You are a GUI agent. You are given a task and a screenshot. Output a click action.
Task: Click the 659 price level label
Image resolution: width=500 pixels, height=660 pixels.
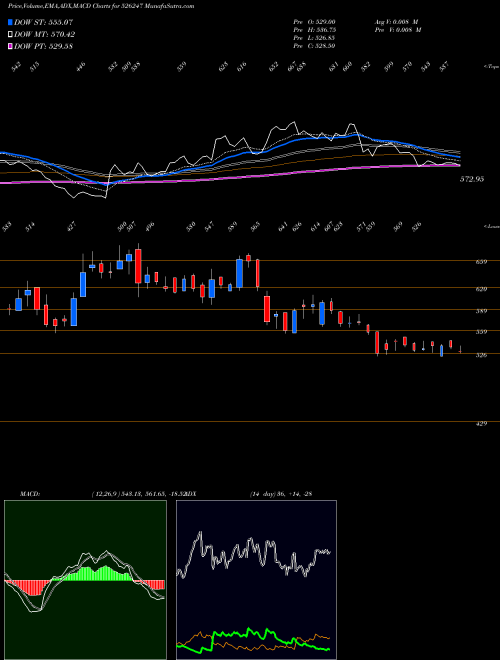click(x=481, y=262)
